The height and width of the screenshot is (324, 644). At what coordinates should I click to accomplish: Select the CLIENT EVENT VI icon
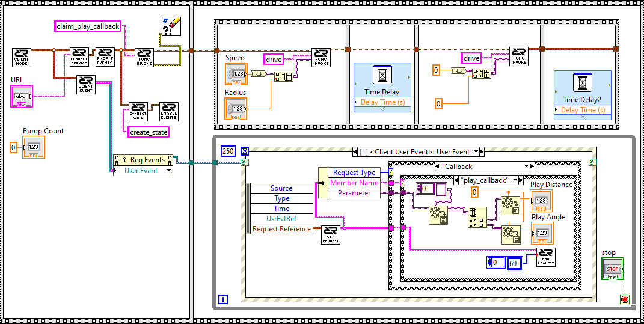coord(86,85)
